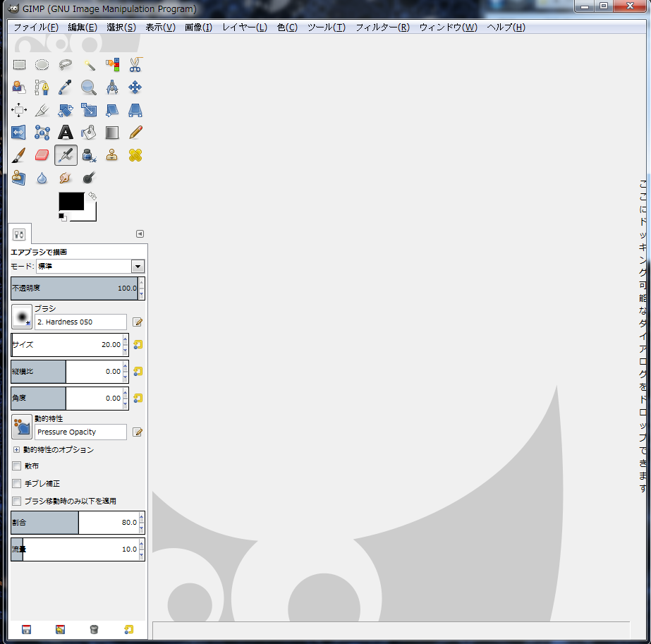Reset 縦横比 to default value
This screenshot has width=651, height=644.
click(138, 372)
